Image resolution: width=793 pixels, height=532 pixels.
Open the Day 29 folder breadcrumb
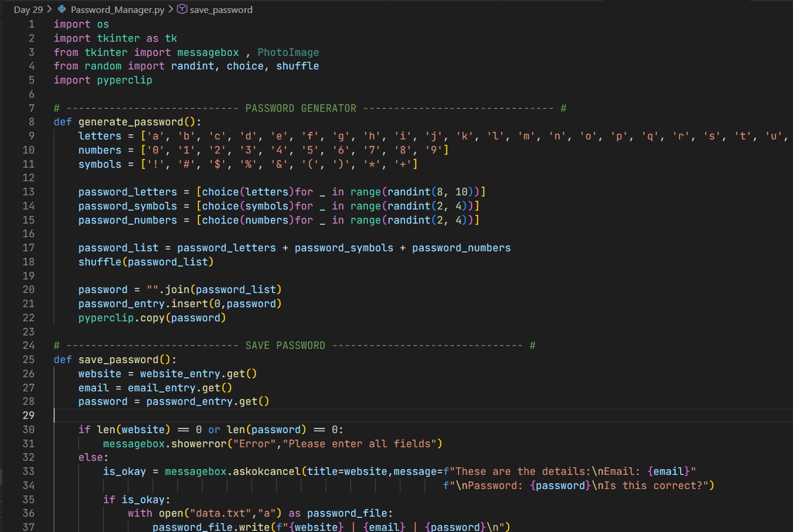pyautogui.click(x=28, y=9)
